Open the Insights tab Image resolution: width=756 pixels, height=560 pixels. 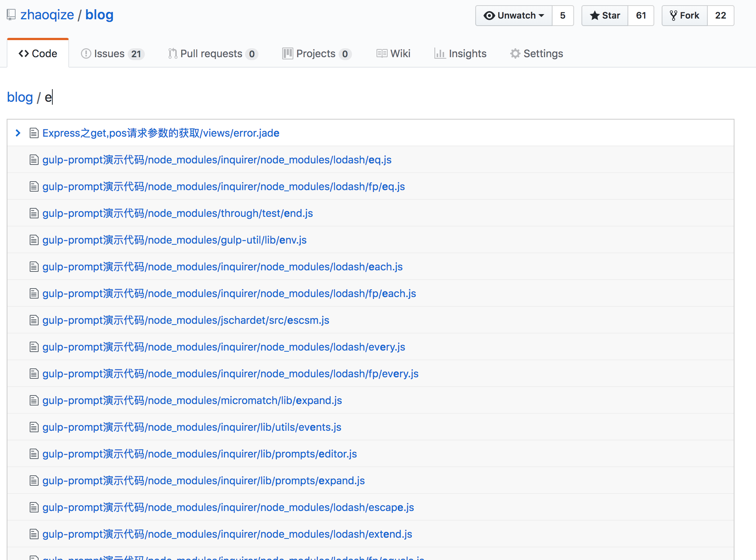pos(460,53)
